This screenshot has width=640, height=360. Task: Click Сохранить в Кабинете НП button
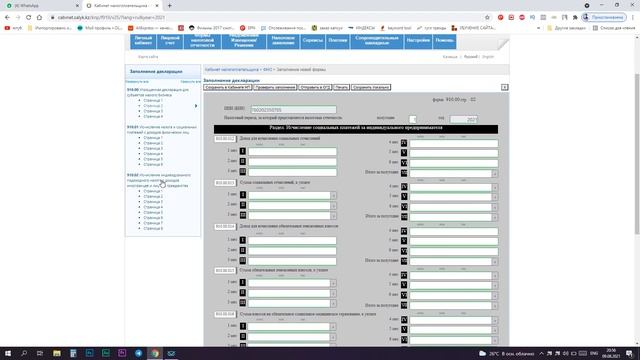228,87
